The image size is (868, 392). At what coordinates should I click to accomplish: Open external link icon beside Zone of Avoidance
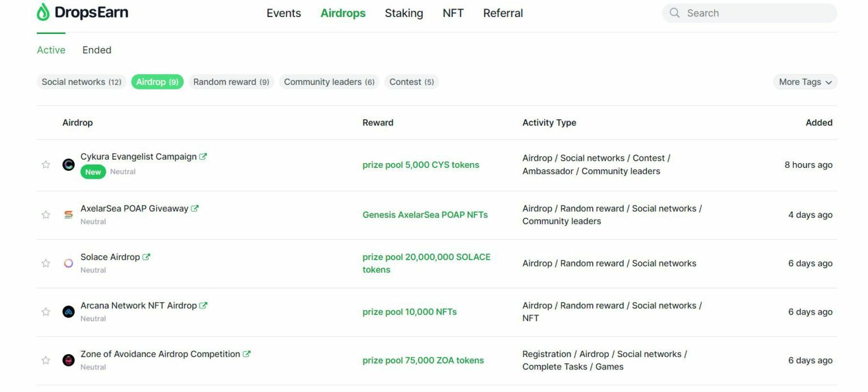(246, 354)
